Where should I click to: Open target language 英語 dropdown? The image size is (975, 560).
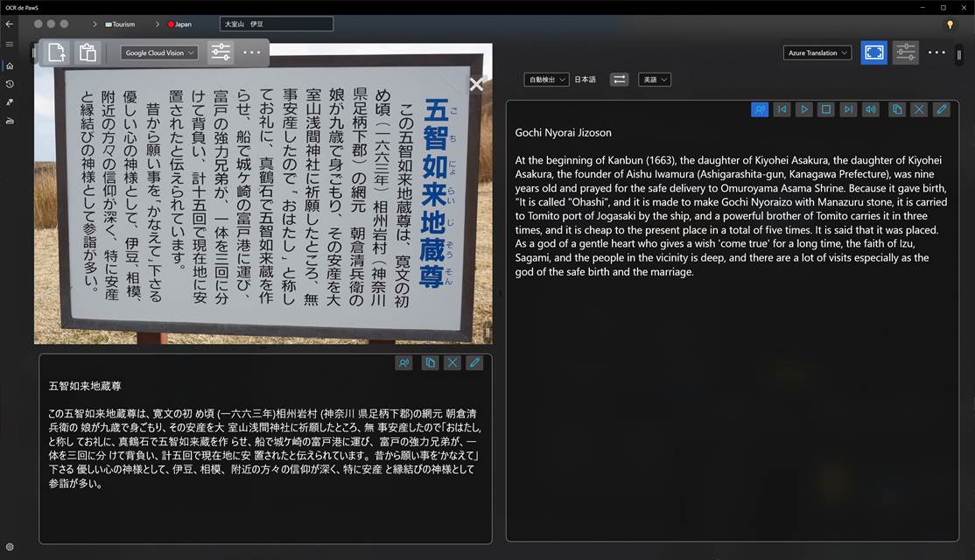[654, 80]
